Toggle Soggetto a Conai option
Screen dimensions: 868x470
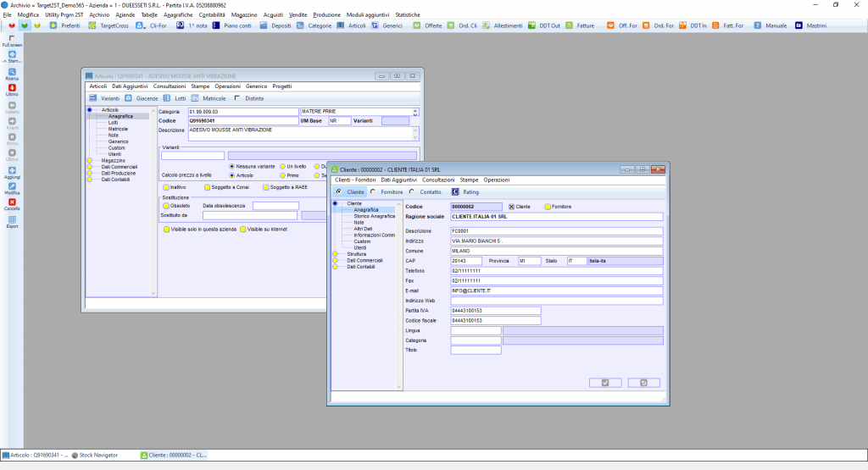coord(207,187)
